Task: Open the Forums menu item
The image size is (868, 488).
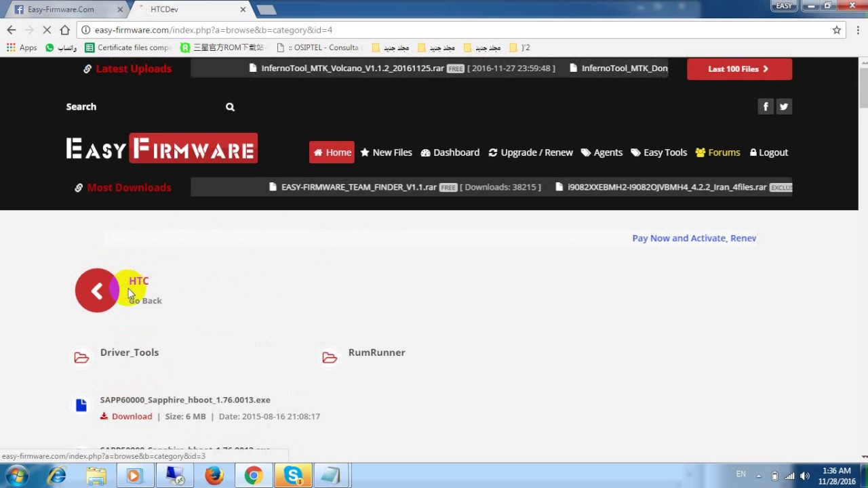Action: pyautogui.click(x=717, y=152)
